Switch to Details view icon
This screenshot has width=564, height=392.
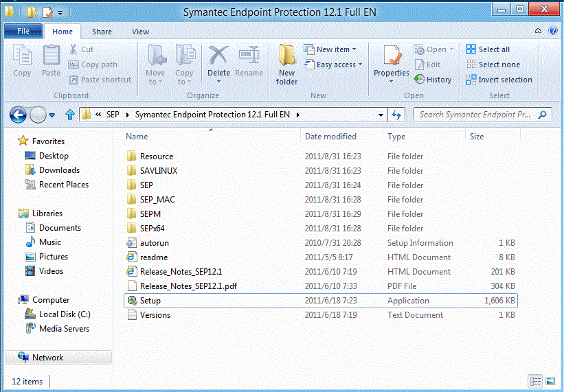[535, 381]
